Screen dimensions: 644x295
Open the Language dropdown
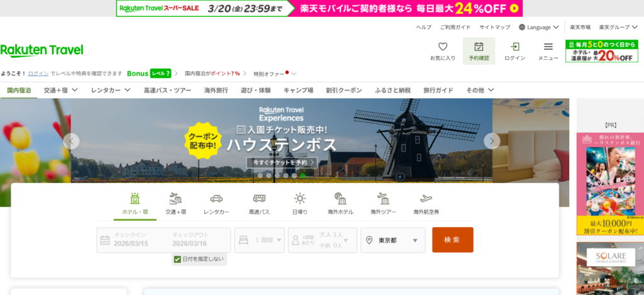[x=539, y=27]
